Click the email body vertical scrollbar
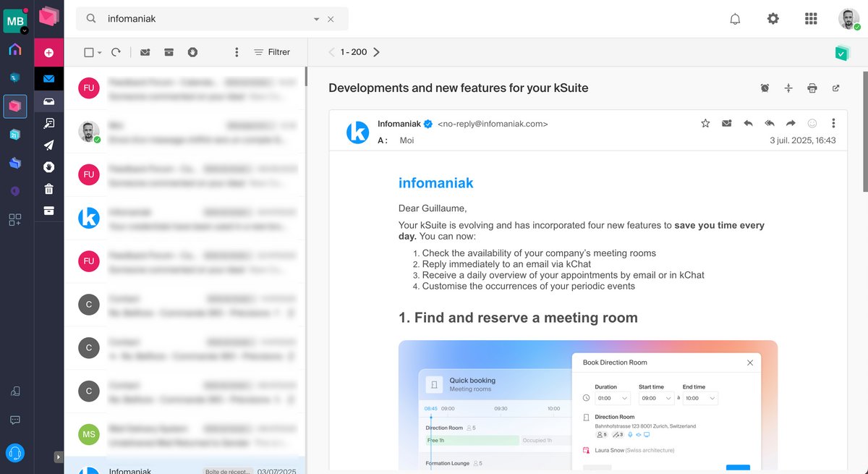Viewport: 868px width, 474px height. (x=865, y=130)
